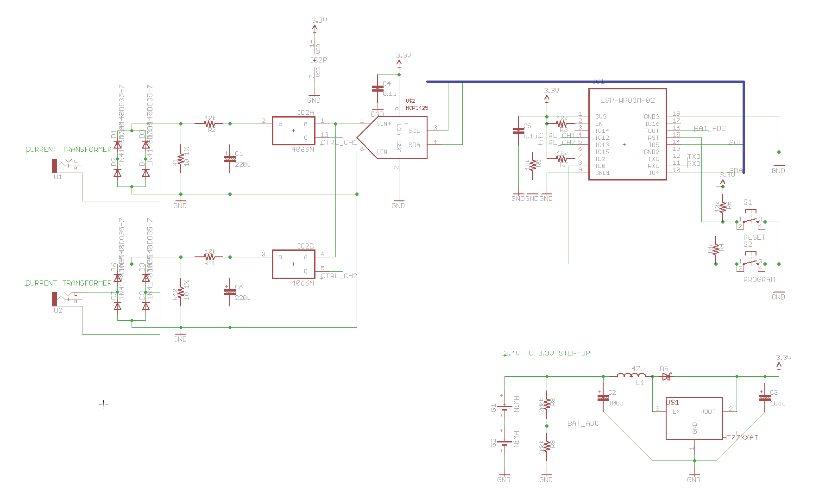Select the "2.4V TO 3.3V STEP-UP" text label
The height and width of the screenshot is (504, 813).
(x=547, y=353)
